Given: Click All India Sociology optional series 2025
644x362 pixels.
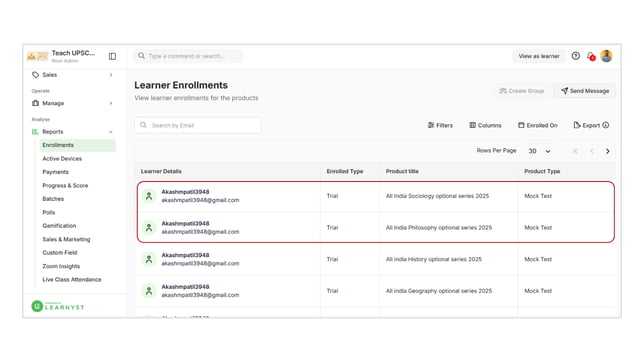Looking at the screenshot, I should tap(437, 196).
